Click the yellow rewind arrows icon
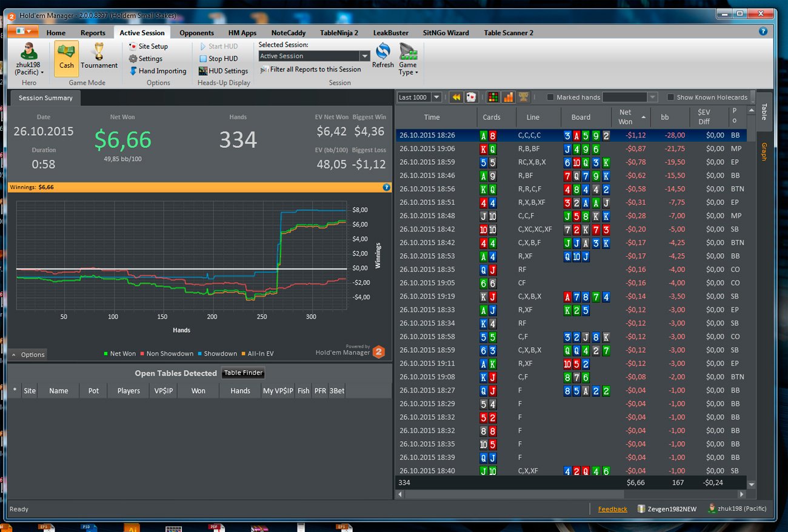 [456, 97]
